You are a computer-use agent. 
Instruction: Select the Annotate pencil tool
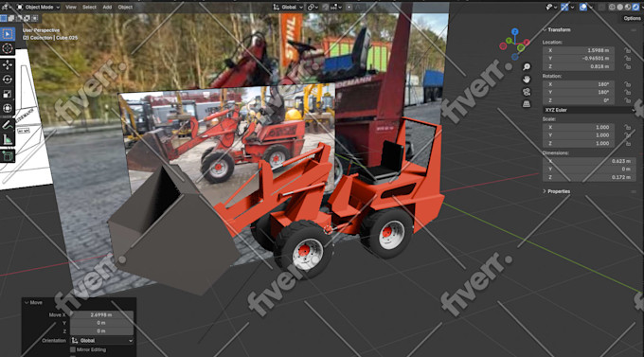[x=8, y=125]
